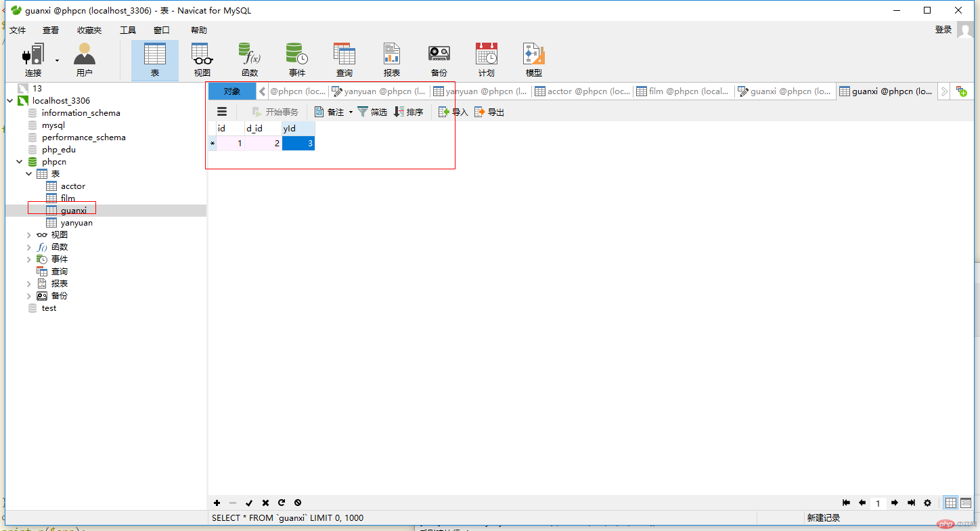Open the 工具 menu
This screenshot has height=531, width=980.
point(128,30)
